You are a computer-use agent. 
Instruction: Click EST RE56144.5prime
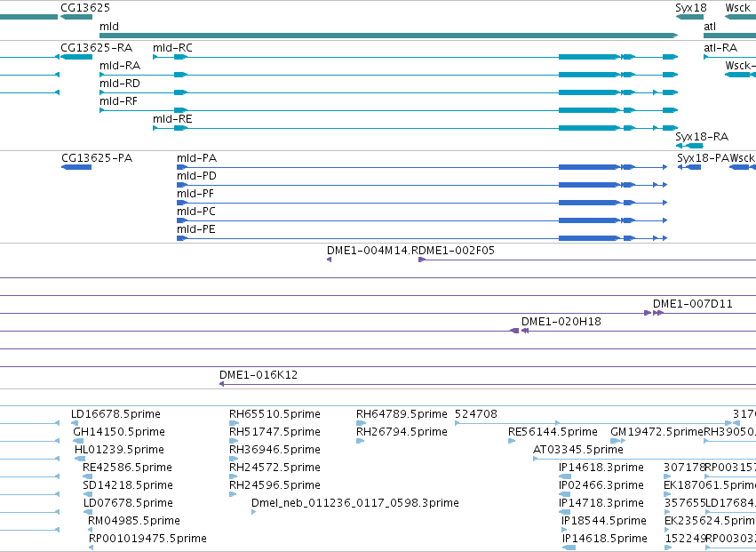(553, 432)
